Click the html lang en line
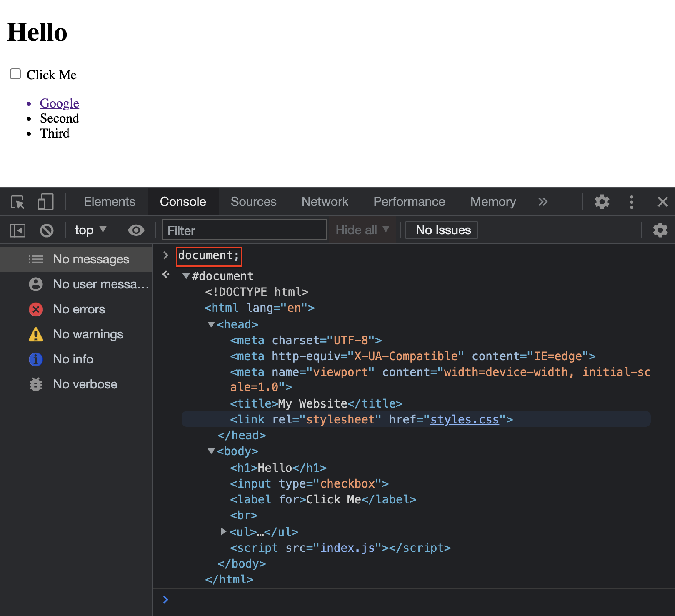The height and width of the screenshot is (616, 675). click(x=260, y=308)
